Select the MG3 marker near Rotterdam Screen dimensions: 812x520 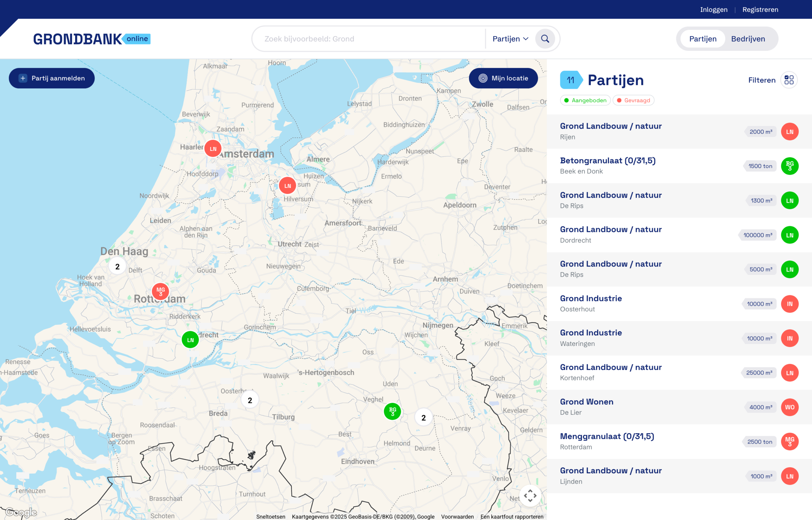(160, 291)
